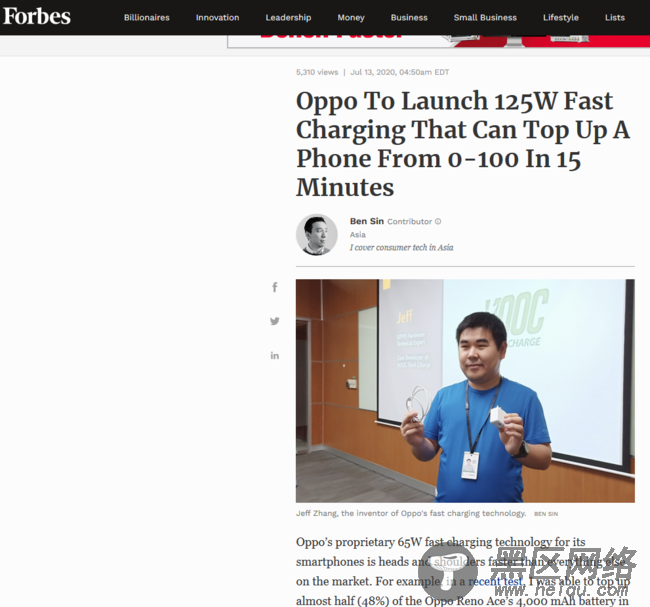Open the Lists menu
650x607 pixels.
click(615, 17)
